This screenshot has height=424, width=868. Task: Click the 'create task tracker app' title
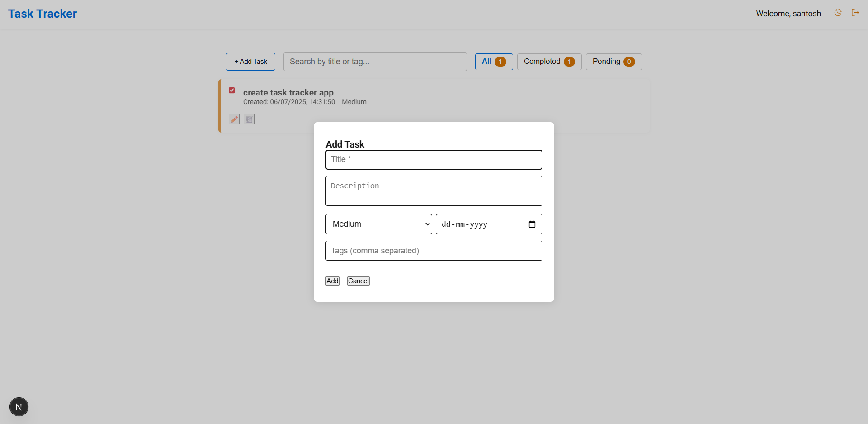(288, 92)
